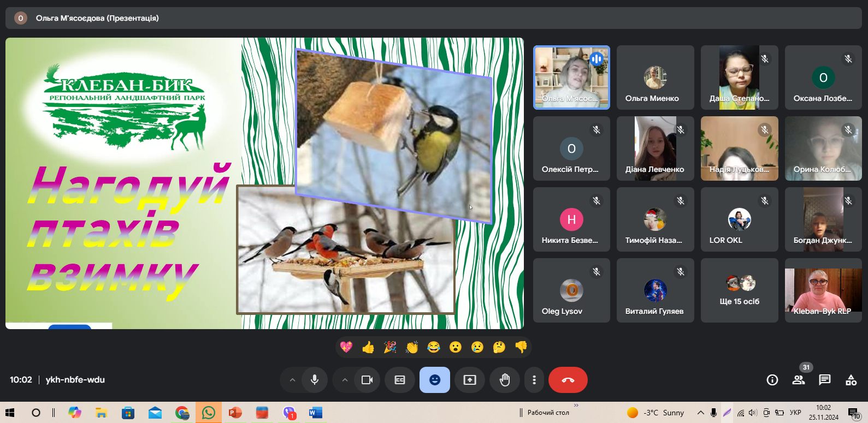
Task: Raise hand in the meeting
Action: (x=505, y=380)
